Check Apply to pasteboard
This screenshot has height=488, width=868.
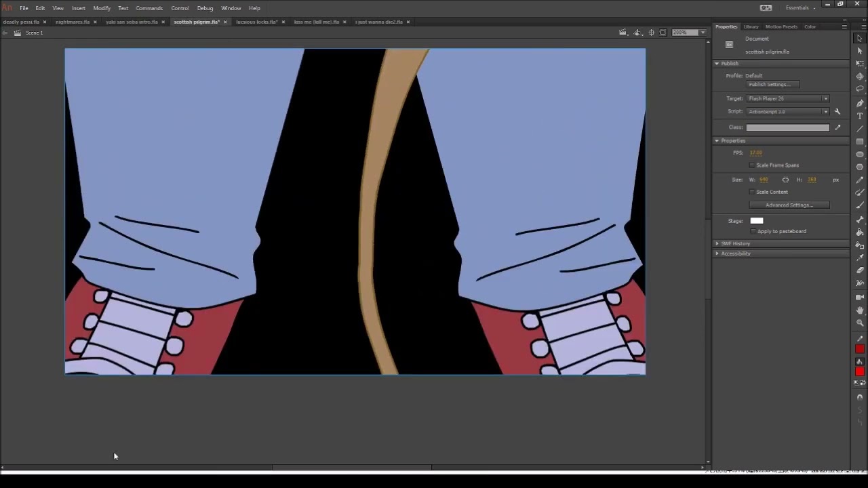753,231
